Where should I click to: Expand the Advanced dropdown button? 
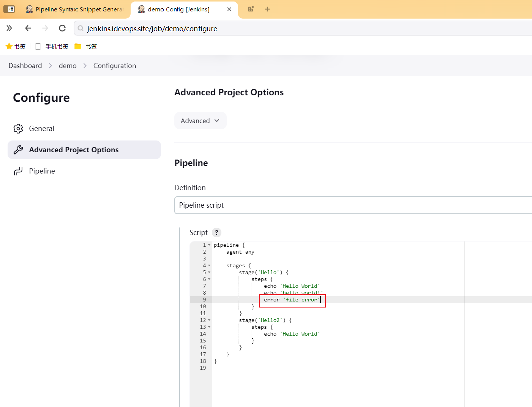[x=200, y=121]
